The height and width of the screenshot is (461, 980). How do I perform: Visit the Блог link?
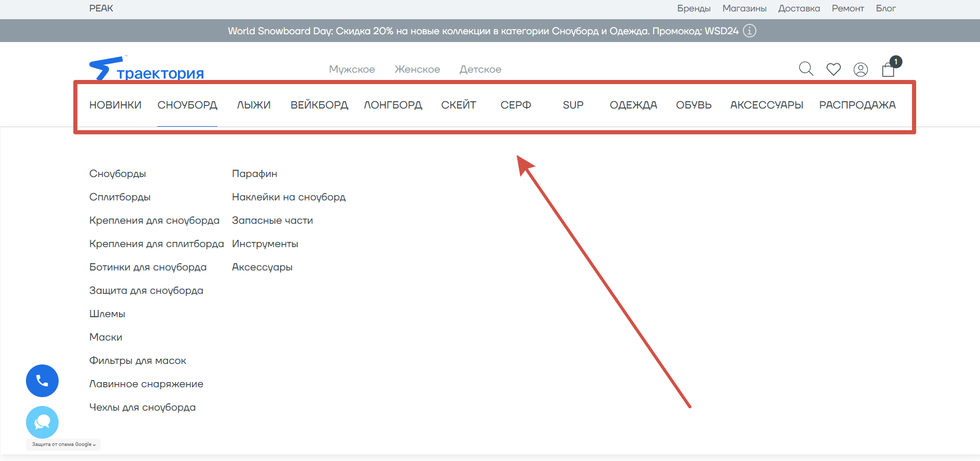(886, 8)
